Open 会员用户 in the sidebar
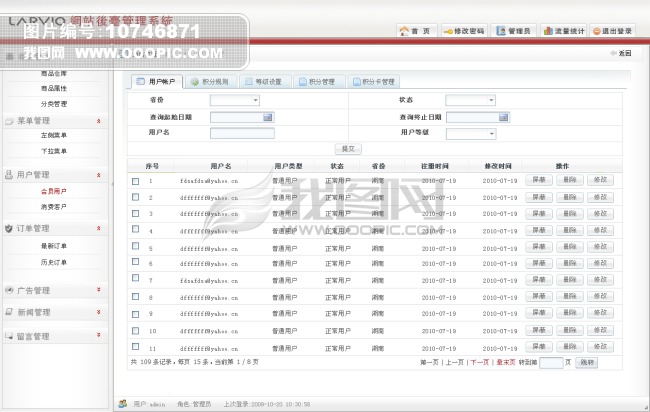The height and width of the screenshot is (412, 650). (54, 191)
